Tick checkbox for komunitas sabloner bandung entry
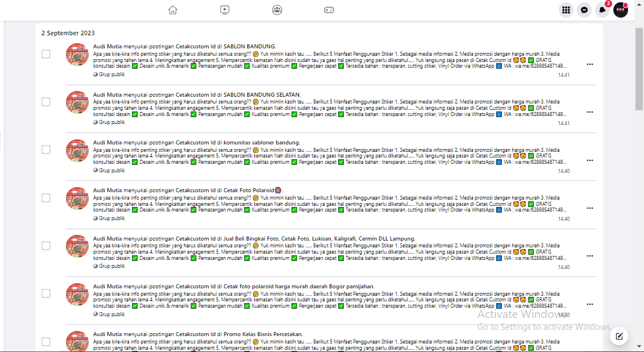The image size is (644, 352). pyautogui.click(x=46, y=150)
